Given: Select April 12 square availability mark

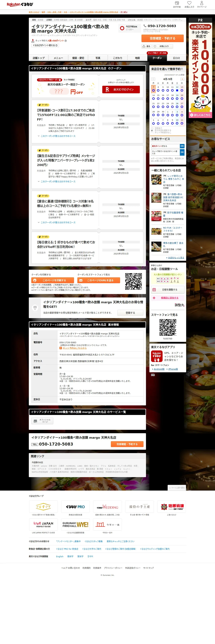Looking at the screenshot, I should (x=177, y=90).
